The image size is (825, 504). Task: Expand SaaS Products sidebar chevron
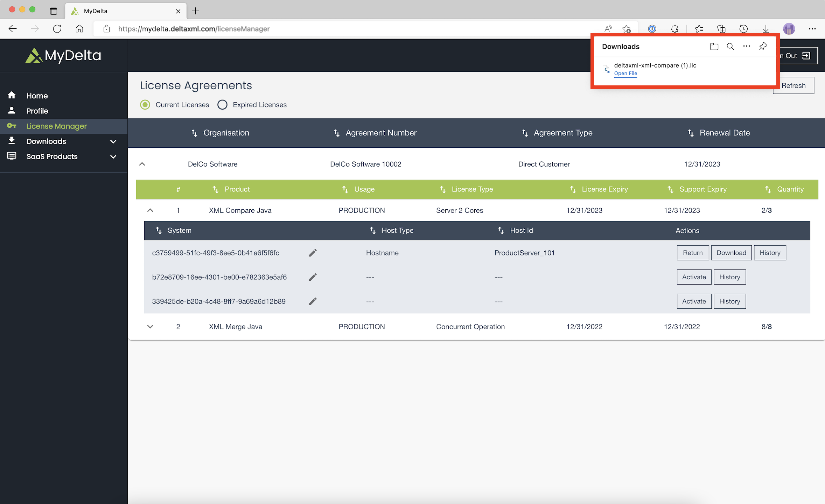tap(113, 157)
